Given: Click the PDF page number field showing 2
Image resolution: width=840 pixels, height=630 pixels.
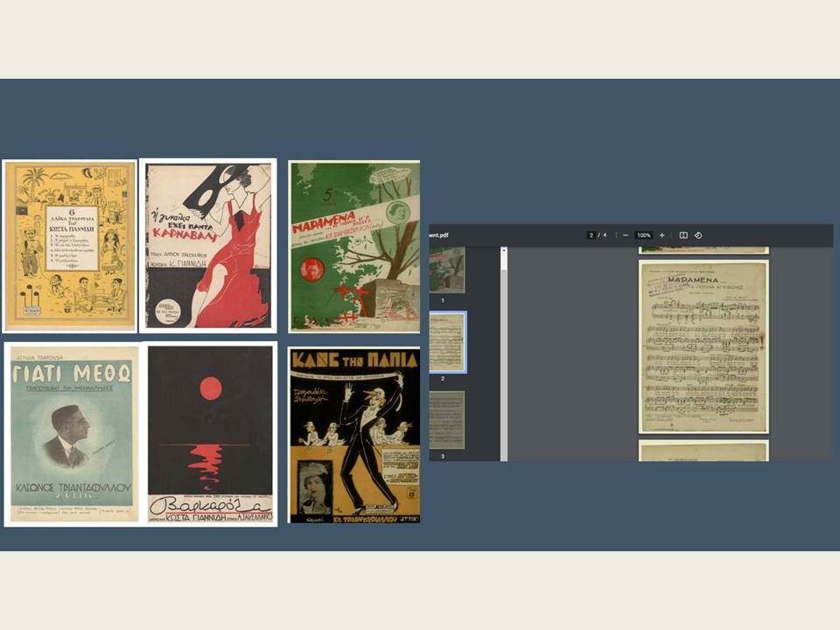Looking at the screenshot, I should [591, 235].
